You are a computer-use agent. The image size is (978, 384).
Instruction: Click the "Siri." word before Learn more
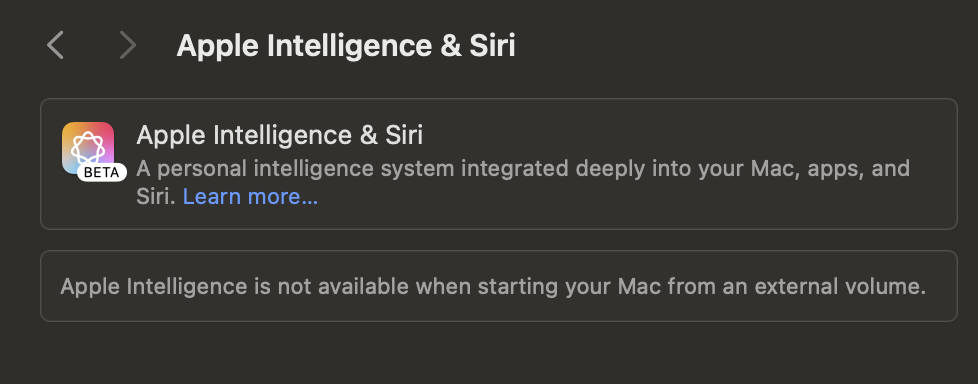tap(157, 197)
